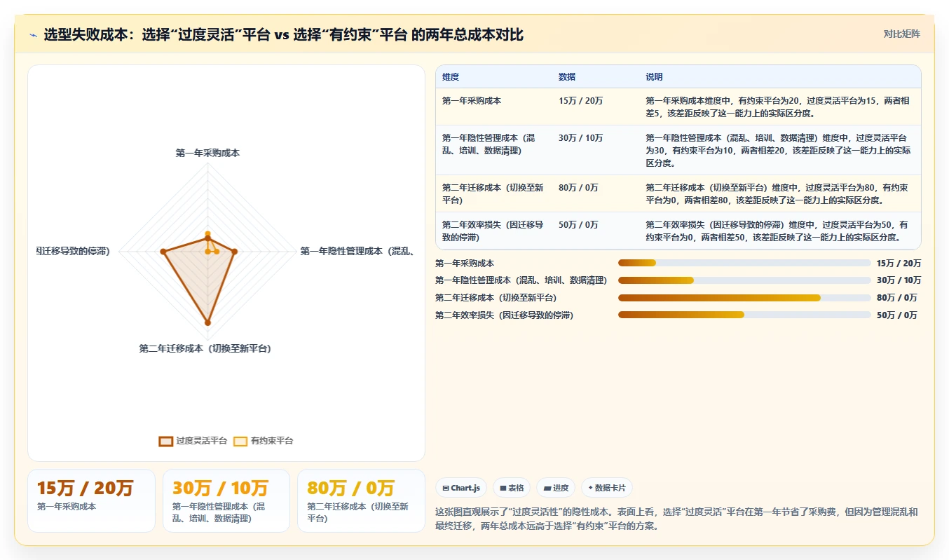Click the 15万 / 20万 data card

tap(91, 500)
